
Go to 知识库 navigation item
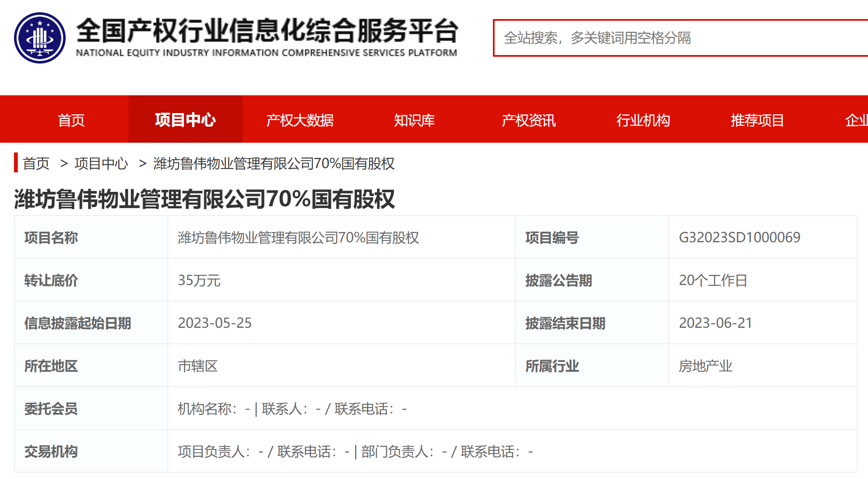click(x=415, y=120)
